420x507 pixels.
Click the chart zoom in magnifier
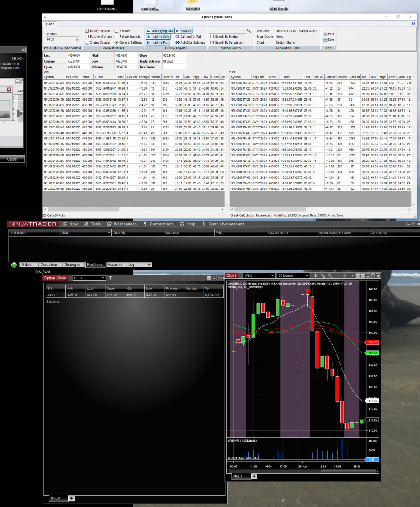tap(330, 275)
